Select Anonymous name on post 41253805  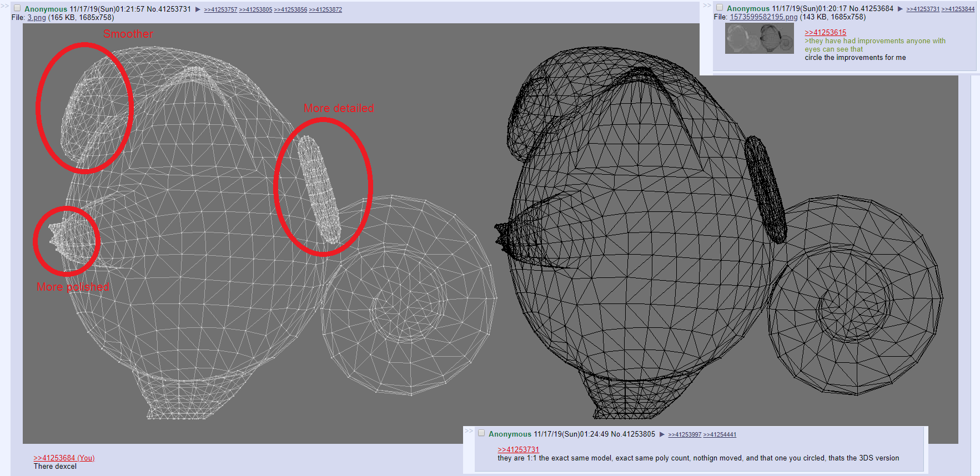(x=510, y=434)
